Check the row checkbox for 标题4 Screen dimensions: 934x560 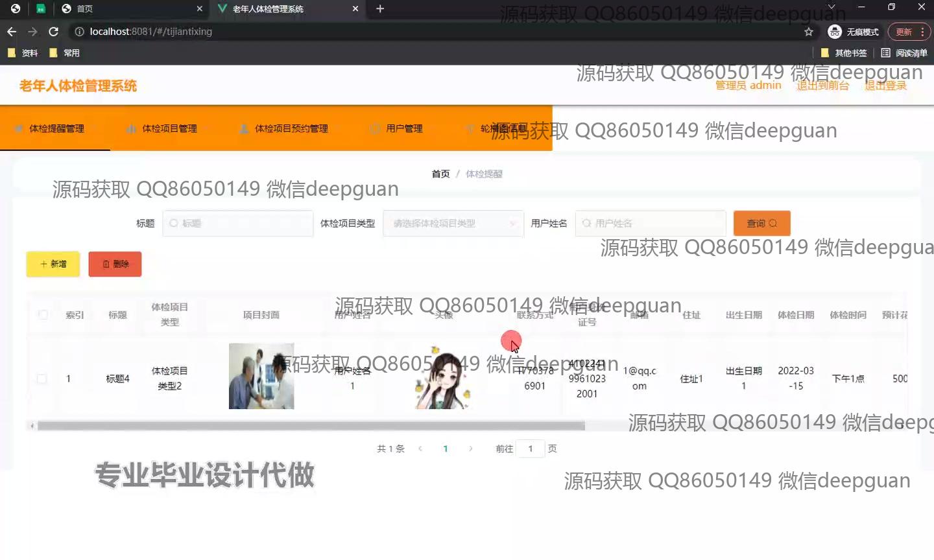42,379
